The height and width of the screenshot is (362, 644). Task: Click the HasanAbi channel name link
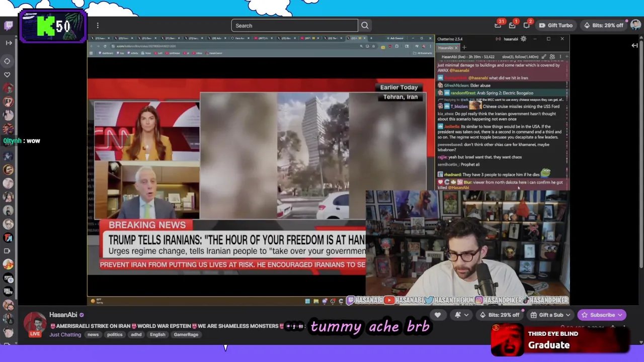[x=63, y=315]
